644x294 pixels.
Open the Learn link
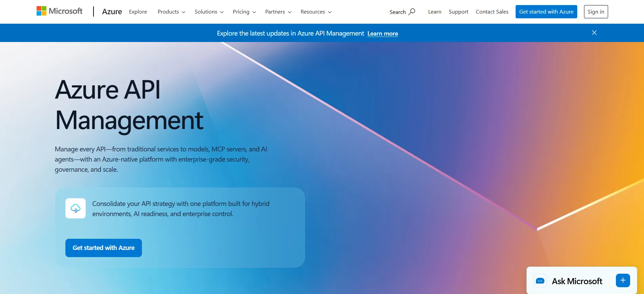click(x=435, y=12)
